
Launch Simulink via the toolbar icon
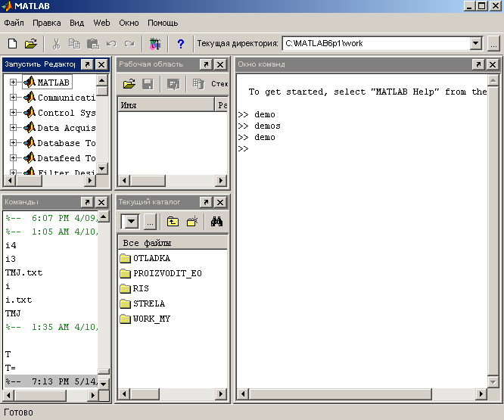[155, 44]
